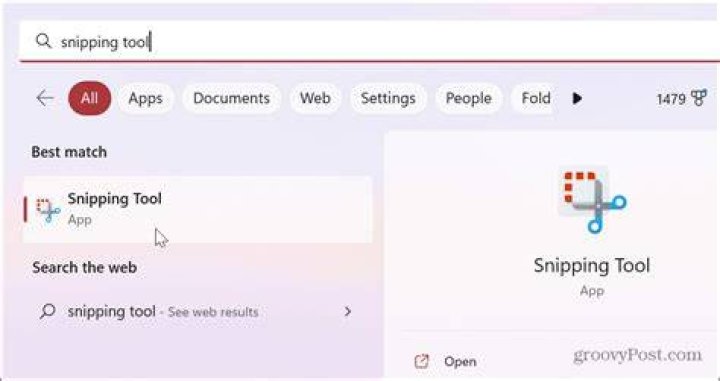Switch to the Web filter tab
Viewport: 720px width, 381px height.
click(315, 98)
